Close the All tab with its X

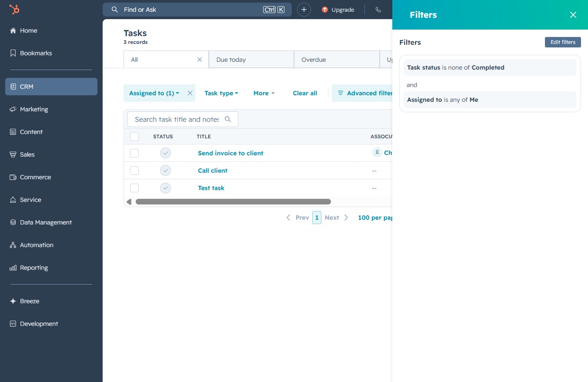click(200, 60)
